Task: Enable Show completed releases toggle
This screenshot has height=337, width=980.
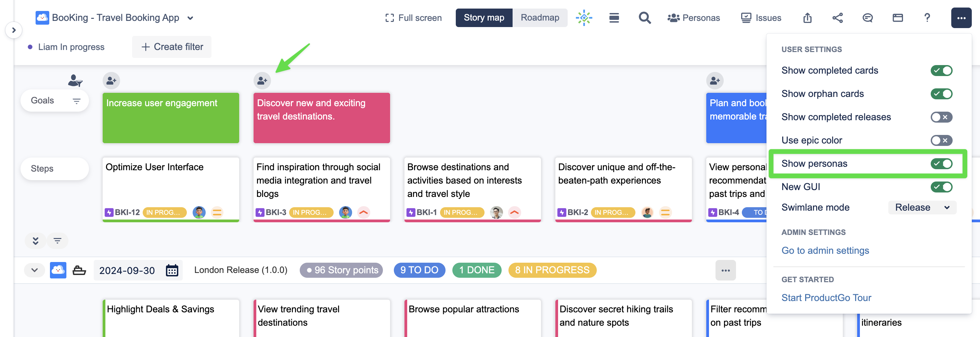Action: click(941, 117)
